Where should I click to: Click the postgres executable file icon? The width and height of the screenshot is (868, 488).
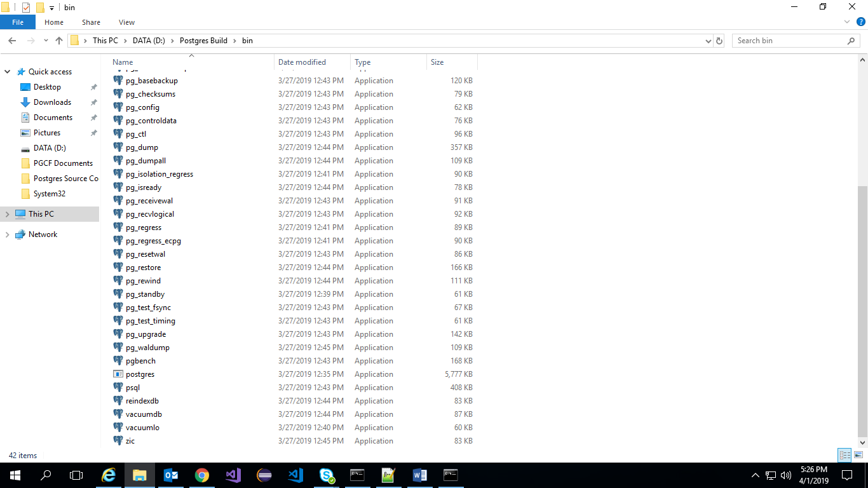(118, 374)
